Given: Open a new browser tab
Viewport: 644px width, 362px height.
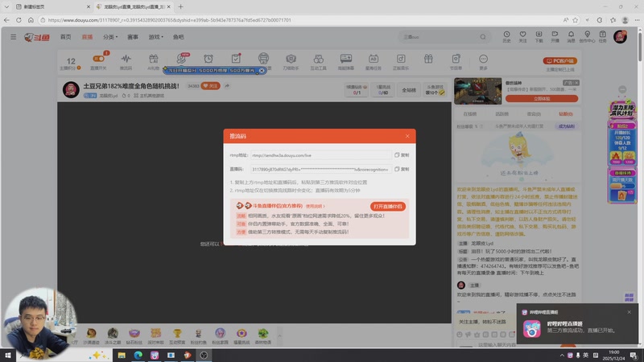Looking at the screenshot, I should pos(180,6).
